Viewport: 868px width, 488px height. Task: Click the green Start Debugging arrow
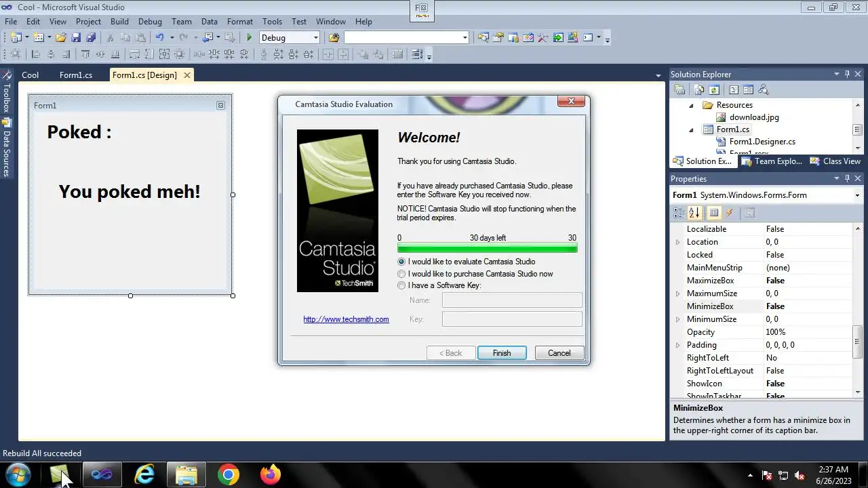tap(250, 37)
